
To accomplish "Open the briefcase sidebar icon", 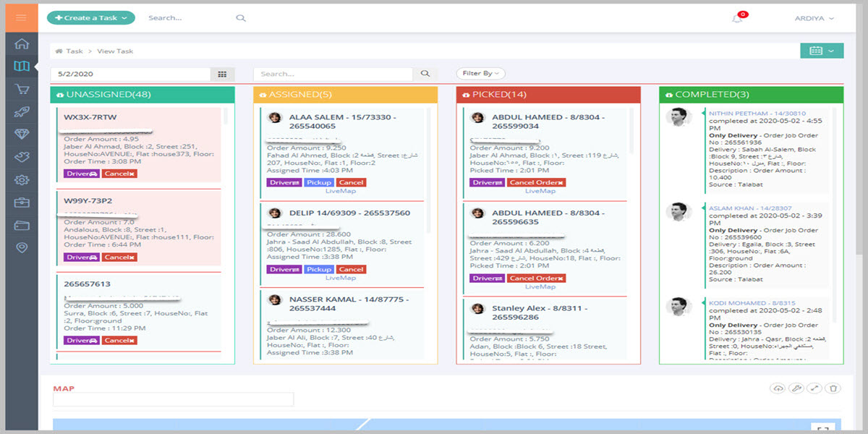I will tap(22, 203).
